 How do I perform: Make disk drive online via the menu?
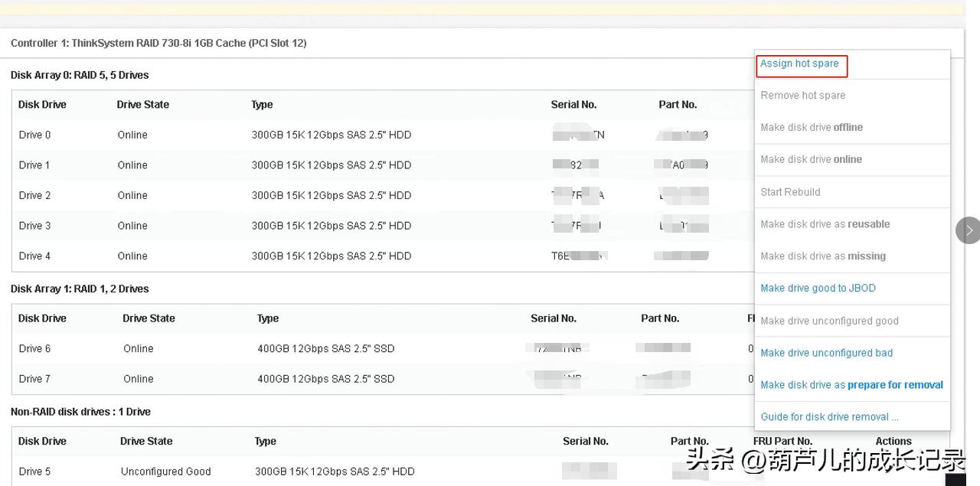pyautogui.click(x=810, y=159)
